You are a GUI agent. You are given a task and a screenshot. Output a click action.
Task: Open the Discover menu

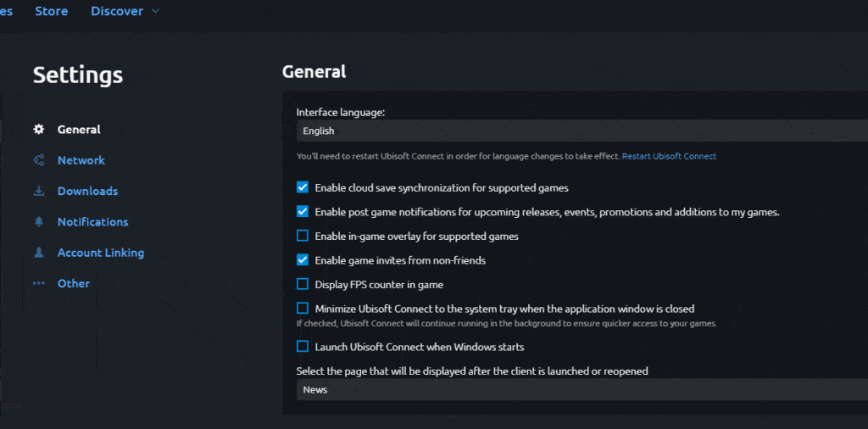[117, 11]
